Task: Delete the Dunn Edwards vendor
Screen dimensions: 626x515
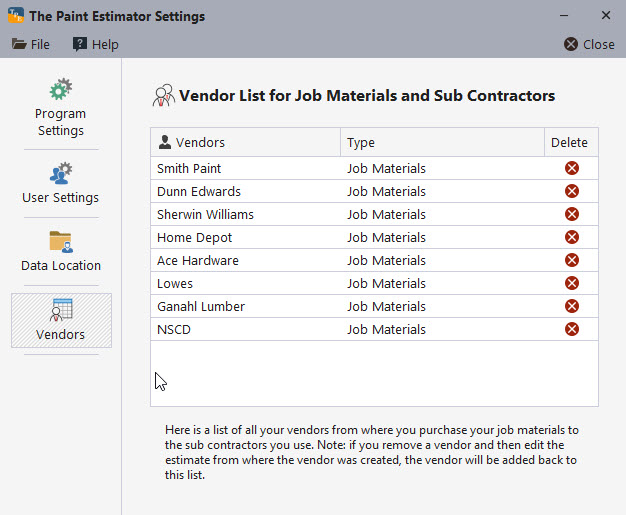Action: pyautogui.click(x=572, y=191)
